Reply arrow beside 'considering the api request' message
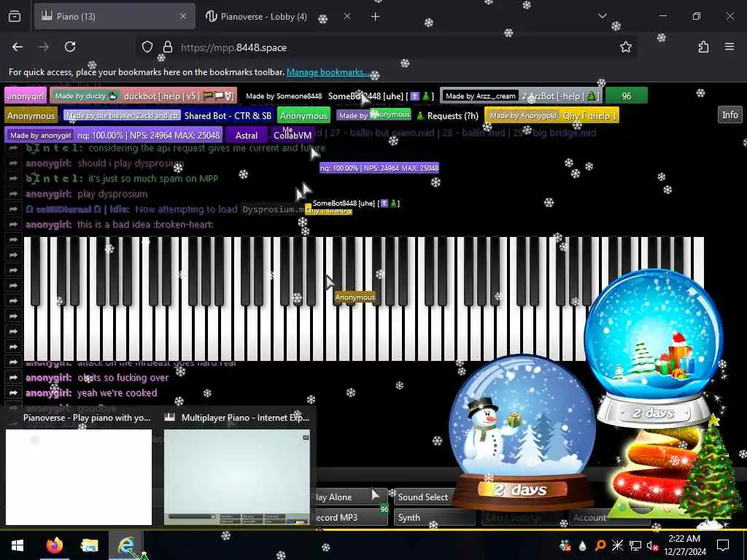 click(x=13, y=148)
